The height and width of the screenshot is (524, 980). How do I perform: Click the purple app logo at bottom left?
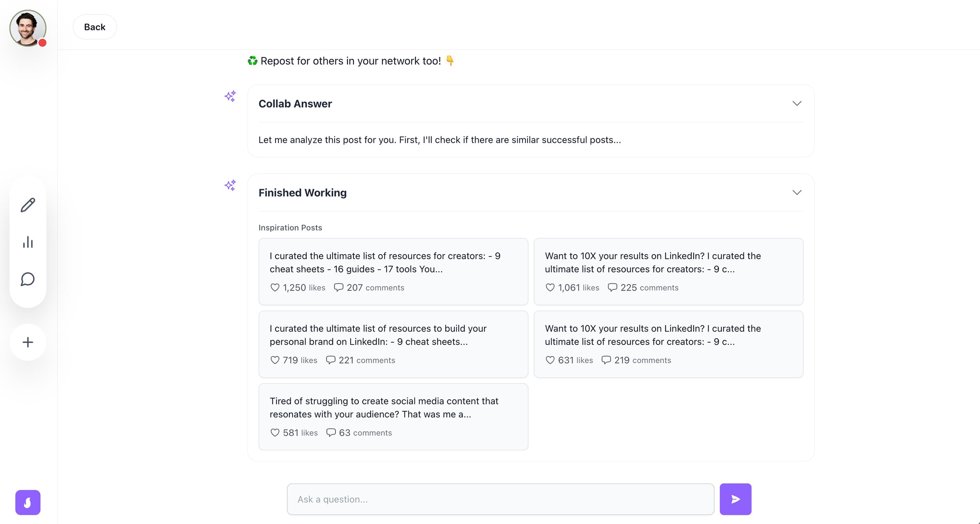27,502
